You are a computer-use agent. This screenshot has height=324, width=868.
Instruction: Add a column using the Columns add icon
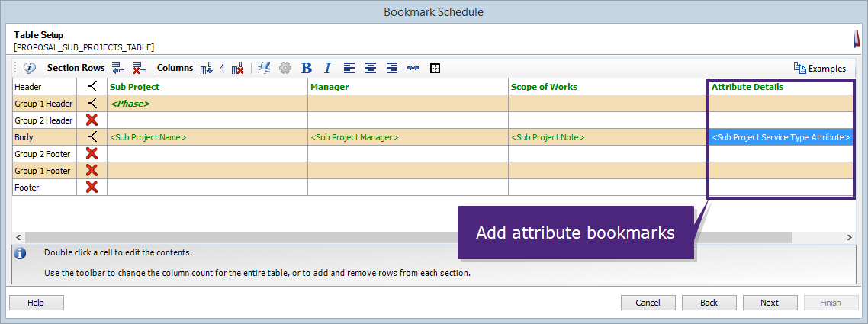click(206, 68)
